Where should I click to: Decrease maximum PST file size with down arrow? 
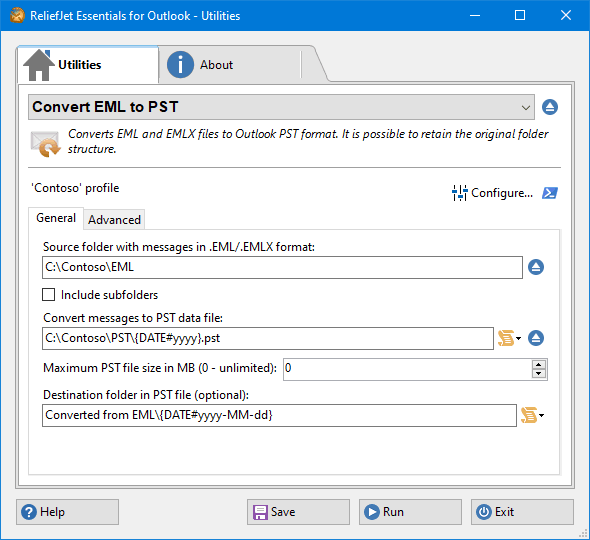[x=538, y=373]
